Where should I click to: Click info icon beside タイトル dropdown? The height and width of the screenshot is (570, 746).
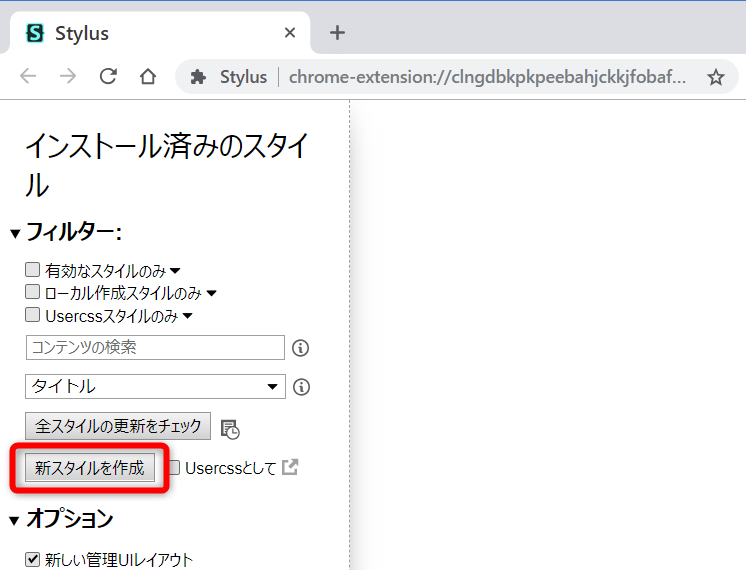tap(301, 387)
